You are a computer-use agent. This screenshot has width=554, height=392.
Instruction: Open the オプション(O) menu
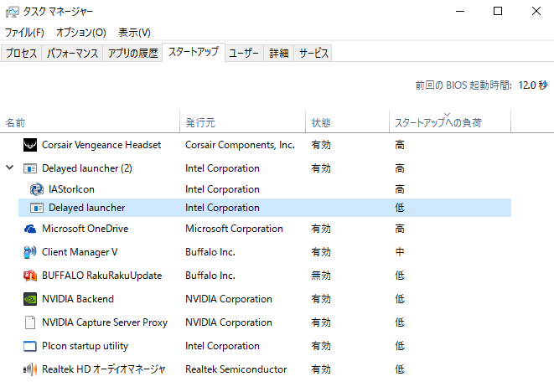click(81, 33)
